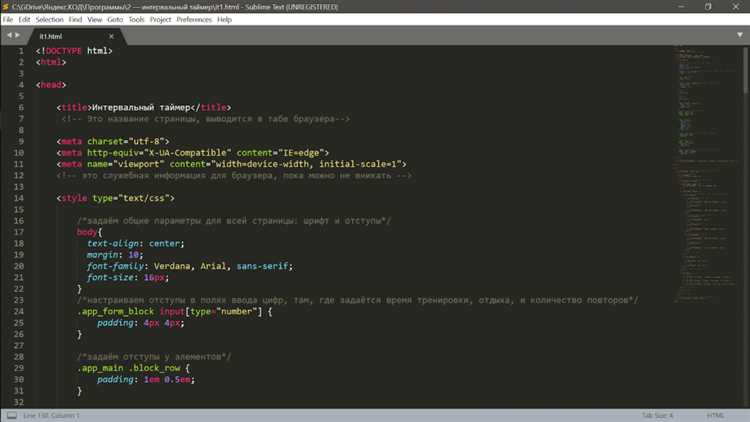Click line number 14 in gutter
The width and height of the screenshot is (750, 422).
[x=19, y=198]
